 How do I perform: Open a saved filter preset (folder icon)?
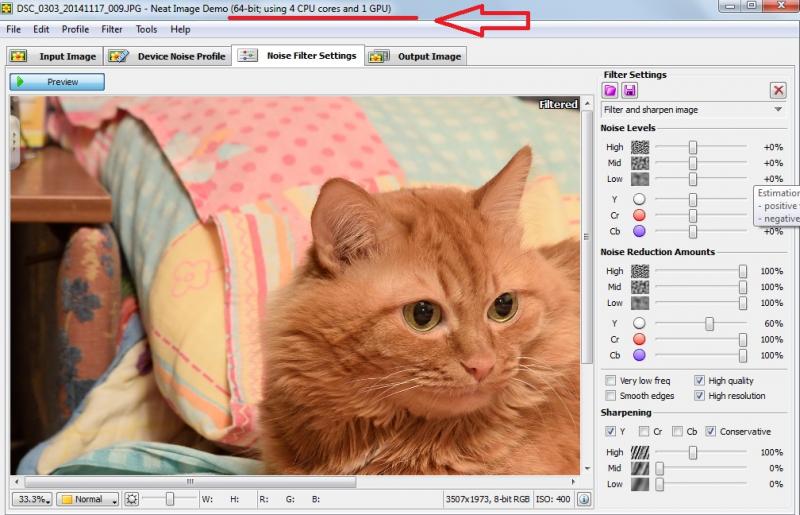coord(610,91)
